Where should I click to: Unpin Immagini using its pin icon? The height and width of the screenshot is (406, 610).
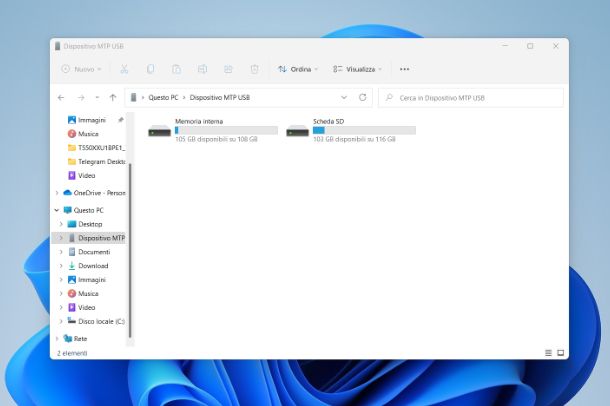coord(121,120)
